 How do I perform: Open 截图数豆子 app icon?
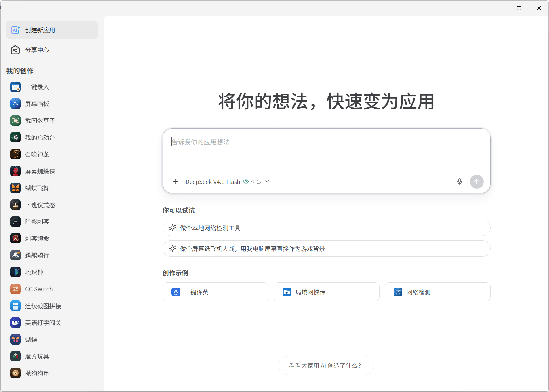coord(16,121)
